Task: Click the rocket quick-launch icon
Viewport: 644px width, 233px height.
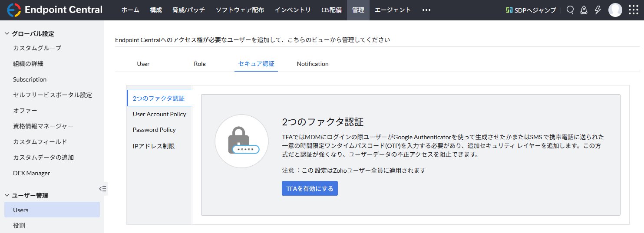Action: coord(584,10)
